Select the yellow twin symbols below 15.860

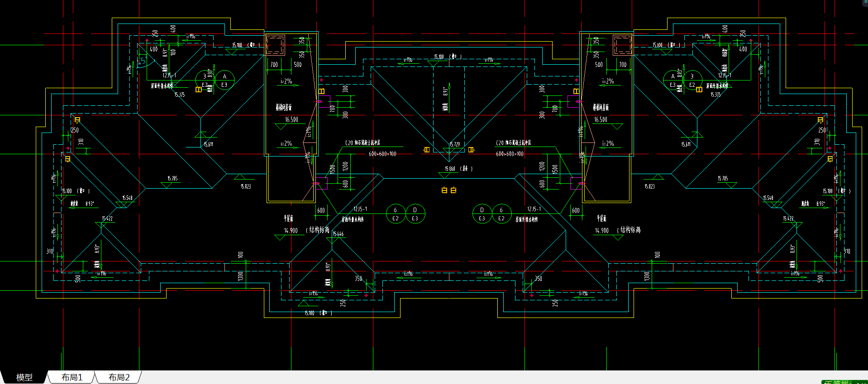tap(449, 190)
